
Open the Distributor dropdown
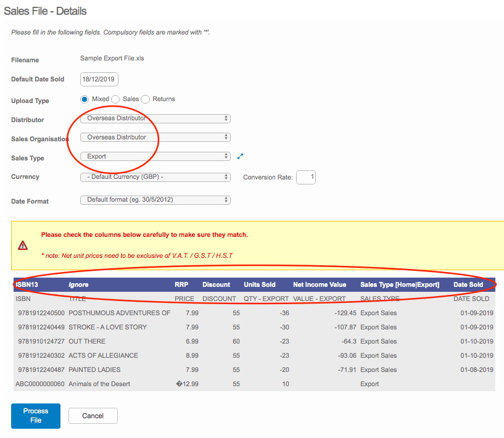(155, 118)
